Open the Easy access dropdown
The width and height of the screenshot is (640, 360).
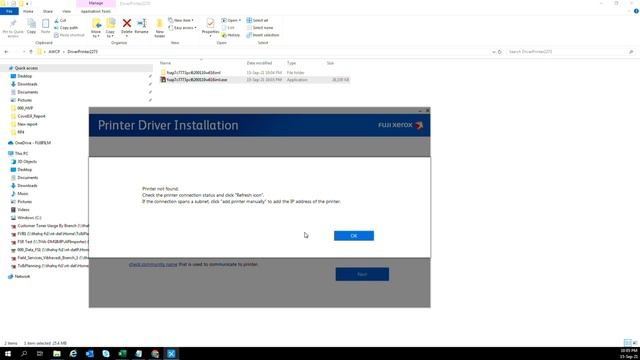(182, 28)
